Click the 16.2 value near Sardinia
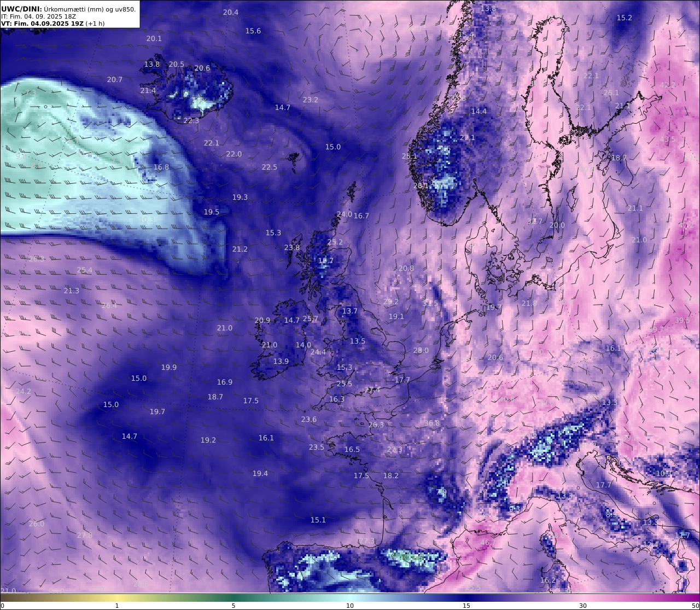This screenshot has width=700, height=610. (x=548, y=580)
